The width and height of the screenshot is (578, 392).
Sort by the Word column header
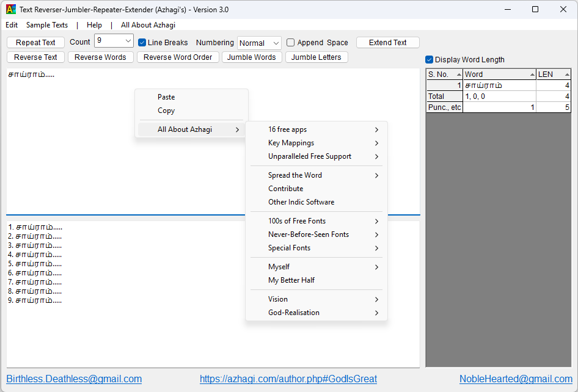[499, 74]
